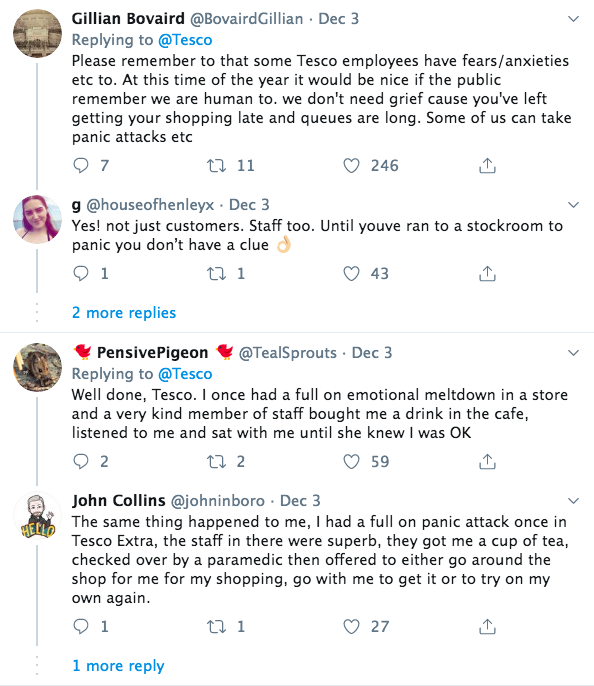Share Gillian Bovaird's tweet
This screenshot has width=594, height=686.
click(x=487, y=166)
